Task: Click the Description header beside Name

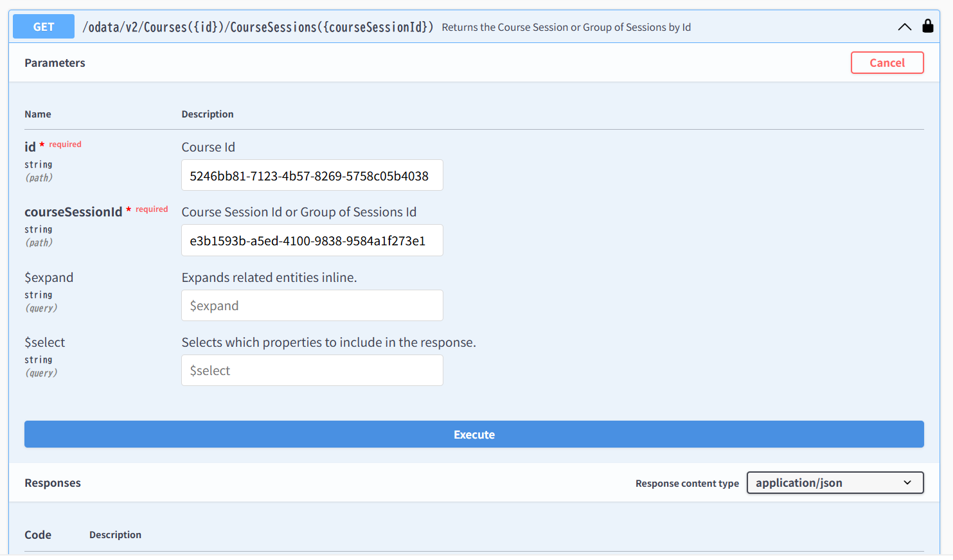Action: pos(208,114)
